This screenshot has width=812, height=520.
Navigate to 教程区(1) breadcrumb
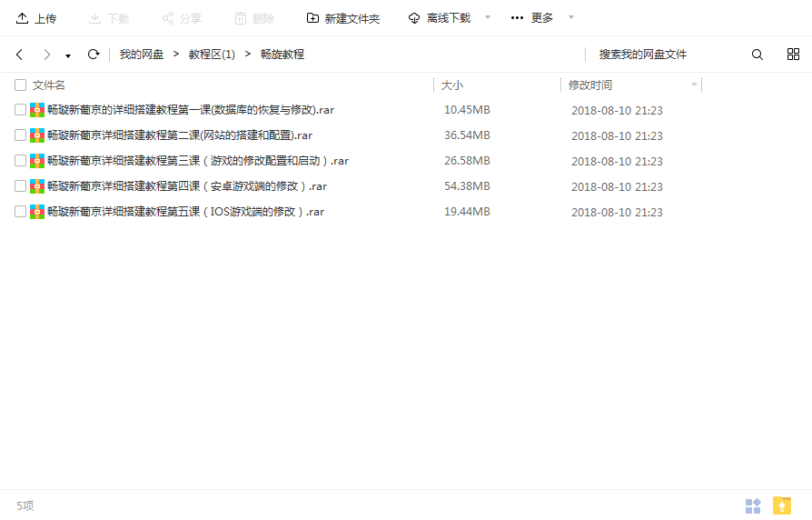(x=212, y=55)
